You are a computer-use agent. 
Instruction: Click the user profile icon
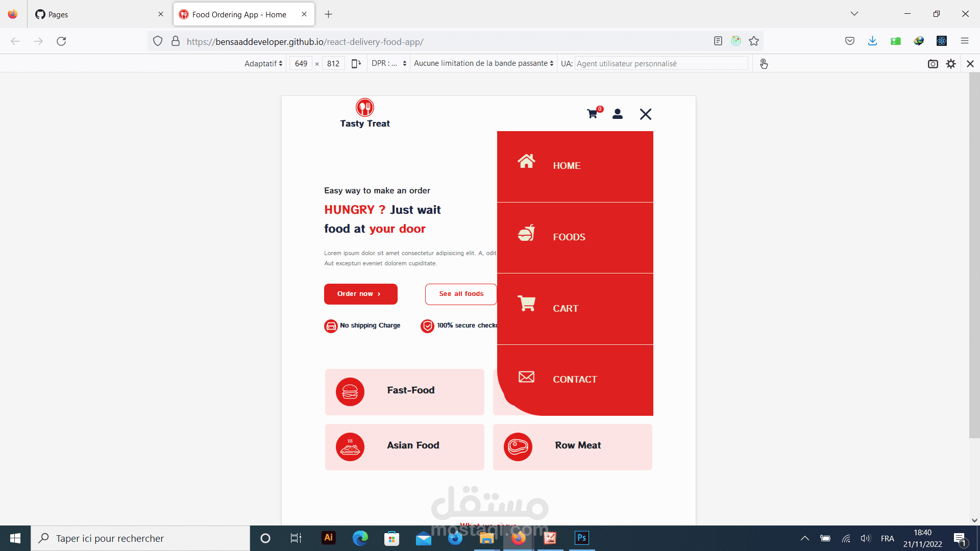(618, 114)
